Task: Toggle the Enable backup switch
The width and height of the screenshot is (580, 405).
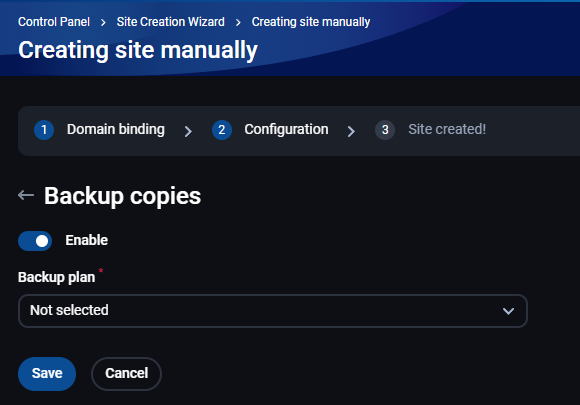Action: coord(35,241)
